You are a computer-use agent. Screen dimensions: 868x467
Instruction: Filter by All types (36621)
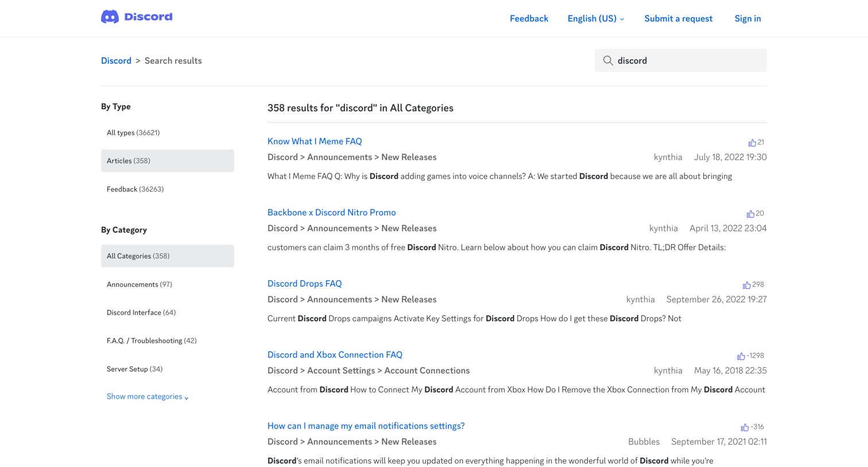(x=167, y=133)
